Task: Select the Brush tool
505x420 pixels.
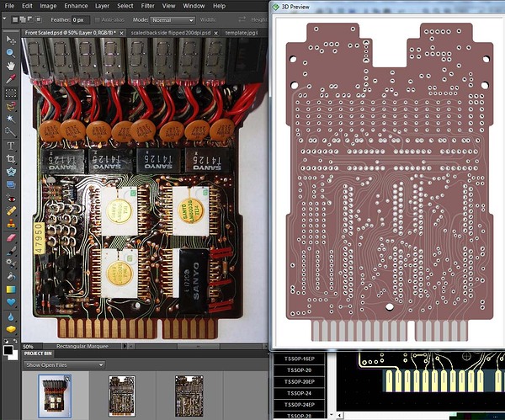Action: point(11,251)
